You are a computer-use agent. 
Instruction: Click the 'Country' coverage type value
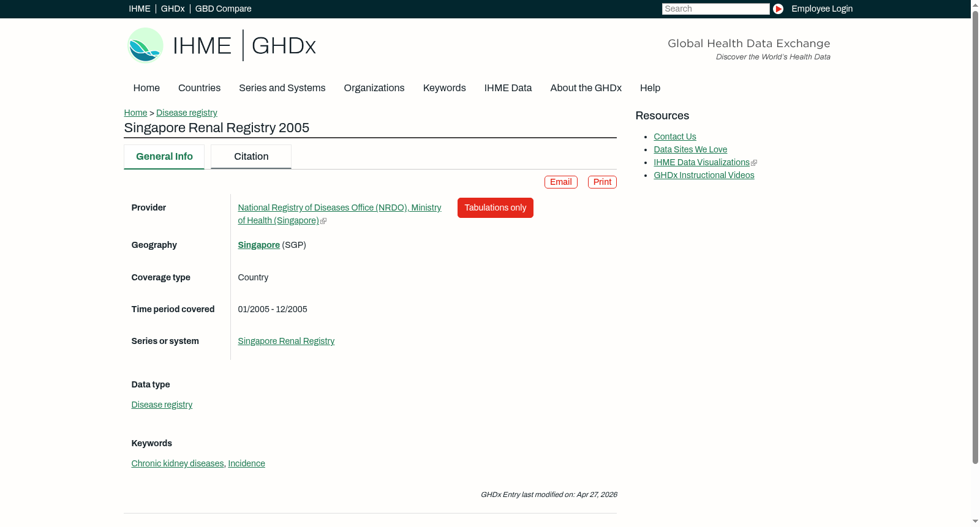[253, 278]
